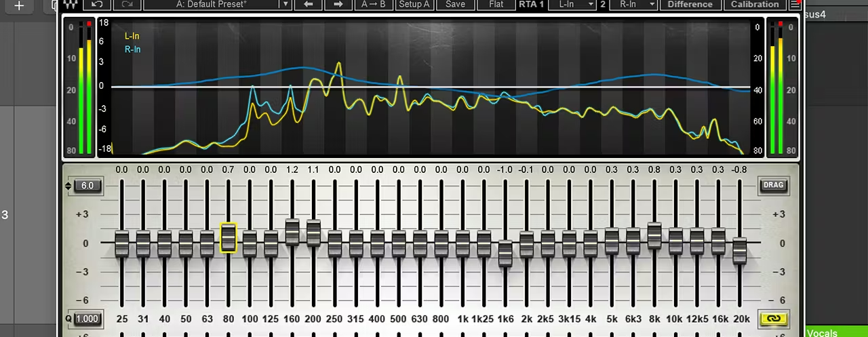Toggle the yellow stereo link button
This screenshot has width=868, height=337.
pyautogui.click(x=772, y=319)
